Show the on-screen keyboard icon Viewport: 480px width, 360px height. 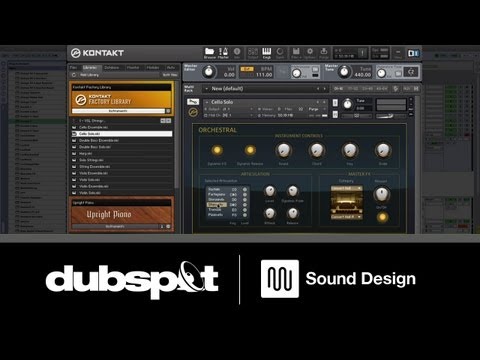tap(266, 52)
